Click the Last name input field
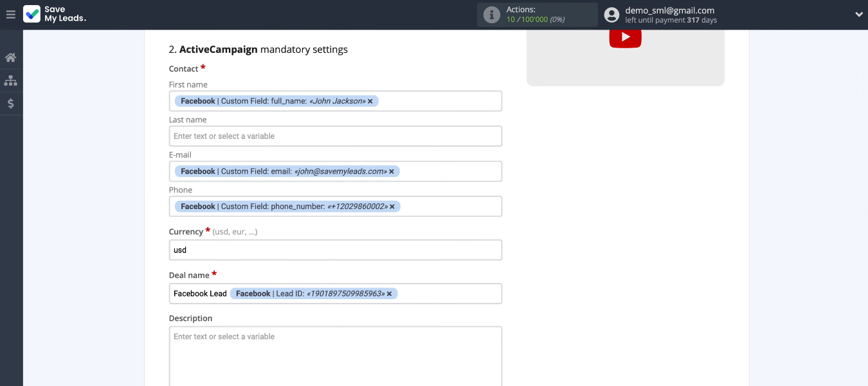The image size is (868, 386). point(335,136)
